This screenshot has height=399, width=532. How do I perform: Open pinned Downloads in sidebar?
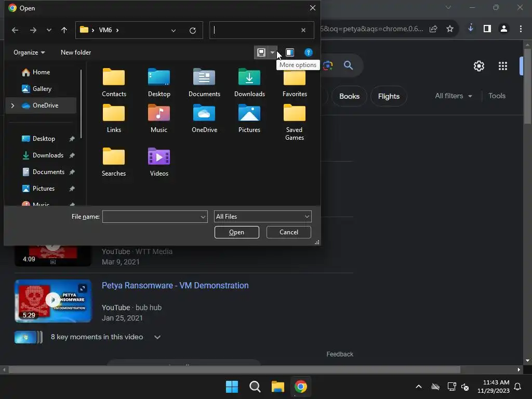48,155
